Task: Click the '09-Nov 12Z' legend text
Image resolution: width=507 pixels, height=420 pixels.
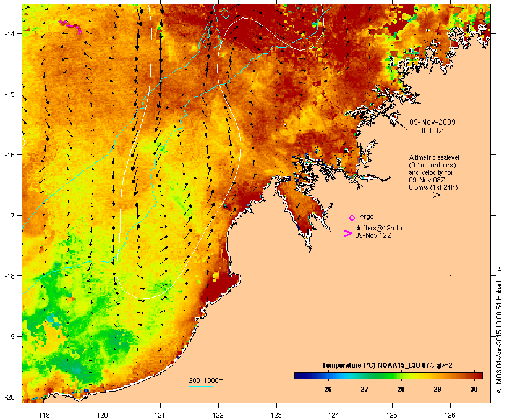Action: point(373,235)
